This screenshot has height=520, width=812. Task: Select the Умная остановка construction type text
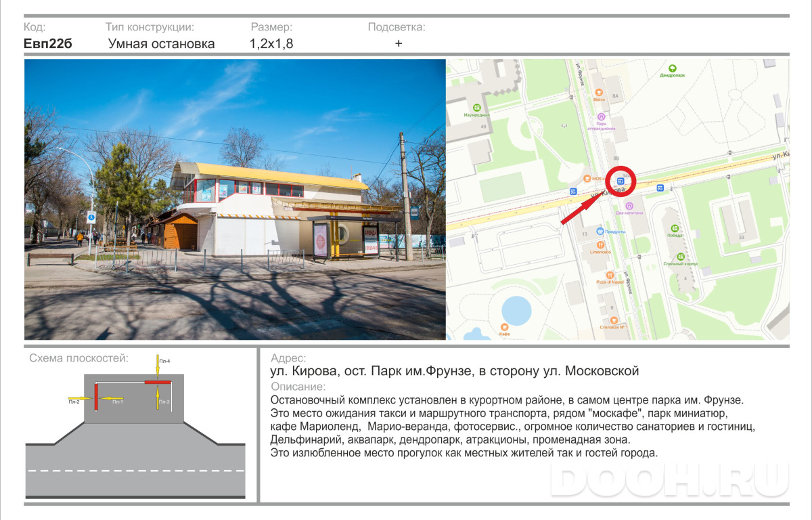(x=162, y=44)
